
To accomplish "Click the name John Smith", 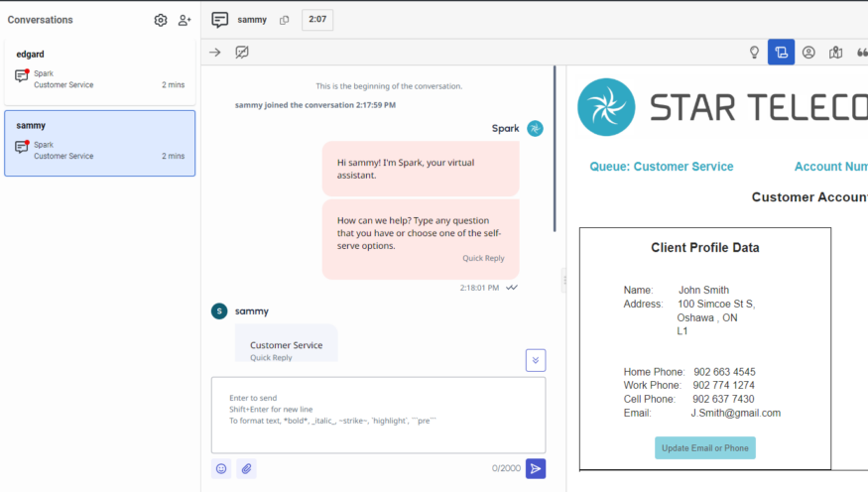I will (x=703, y=290).
